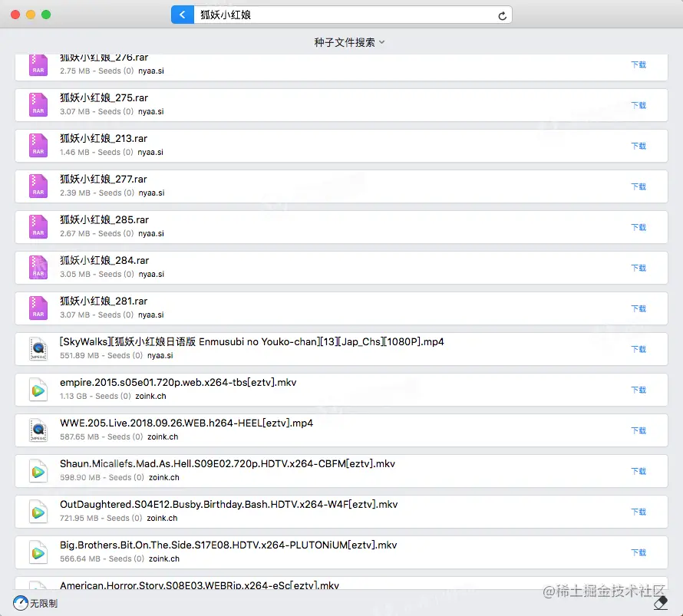Download 狐妖小红娘_213.rar via 下载
This screenshot has width=683, height=616.
point(638,146)
